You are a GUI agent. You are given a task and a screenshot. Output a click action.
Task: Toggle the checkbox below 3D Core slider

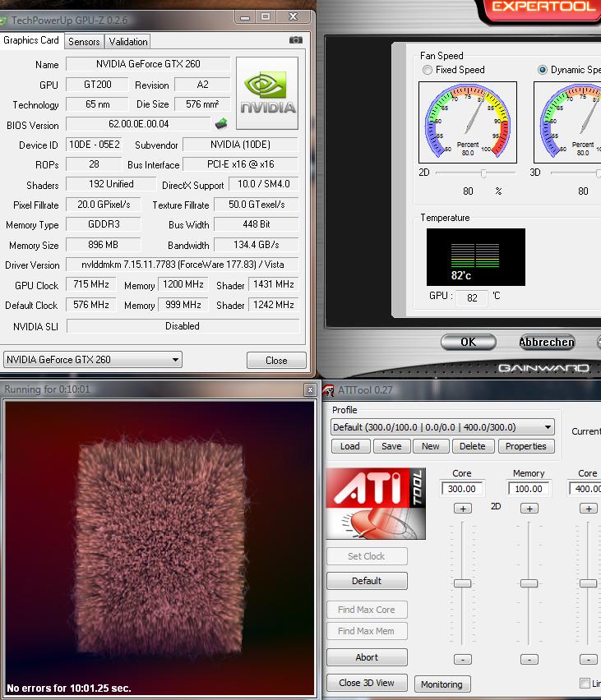tap(585, 683)
